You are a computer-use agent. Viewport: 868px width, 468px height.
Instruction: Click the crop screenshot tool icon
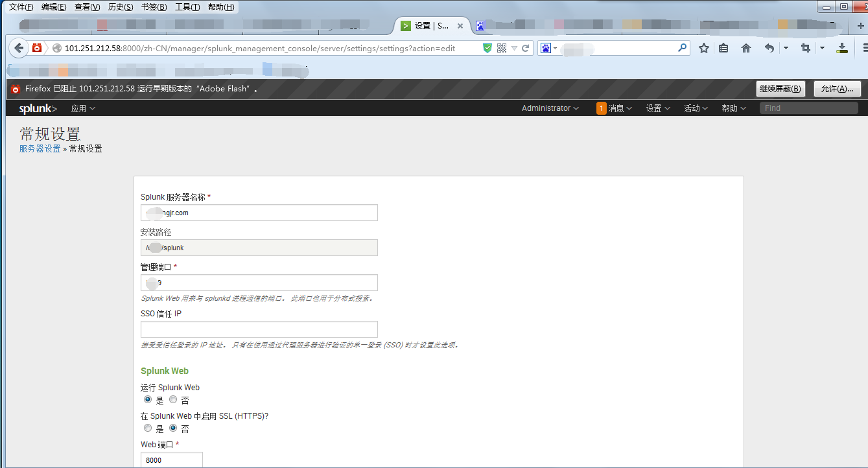[x=806, y=48]
